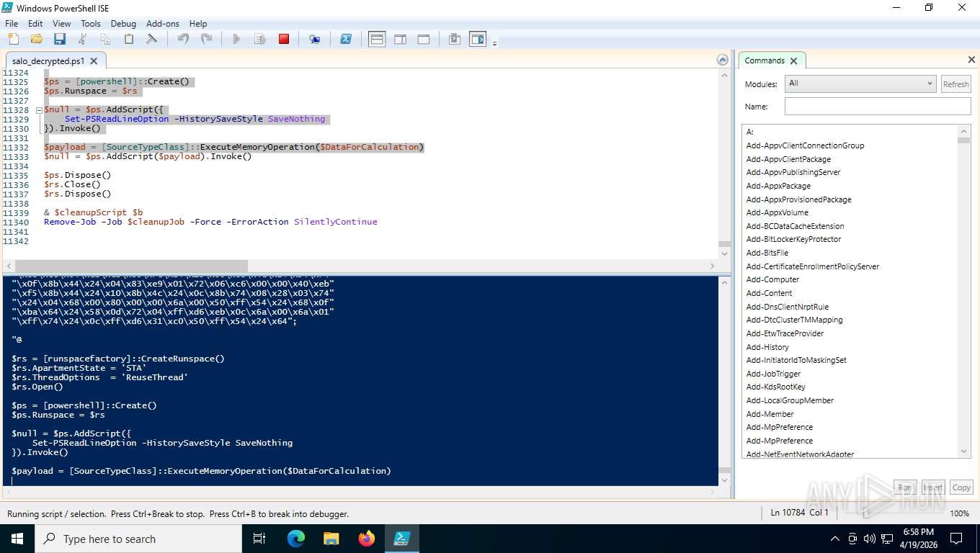This screenshot has height=553, width=980.
Task: Select Add-Computer in command list
Action: click(772, 279)
